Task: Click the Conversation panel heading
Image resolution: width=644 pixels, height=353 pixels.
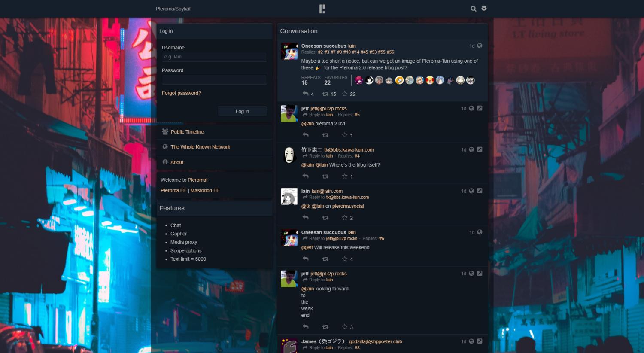Action: (x=299, y=31)
